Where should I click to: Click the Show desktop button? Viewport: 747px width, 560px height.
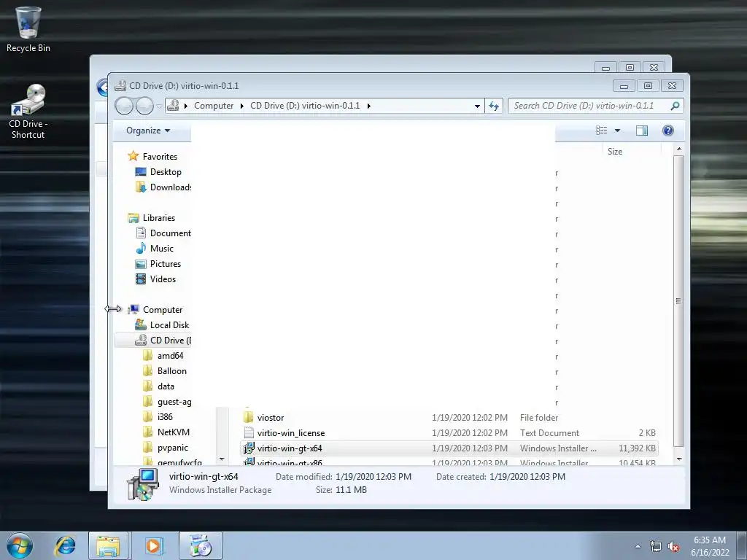pos(742,545)
